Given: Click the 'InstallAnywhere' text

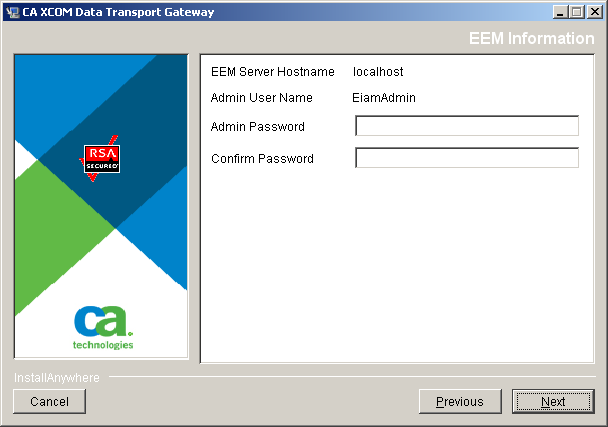Looking at the screenshot, I should click(57, 377).
